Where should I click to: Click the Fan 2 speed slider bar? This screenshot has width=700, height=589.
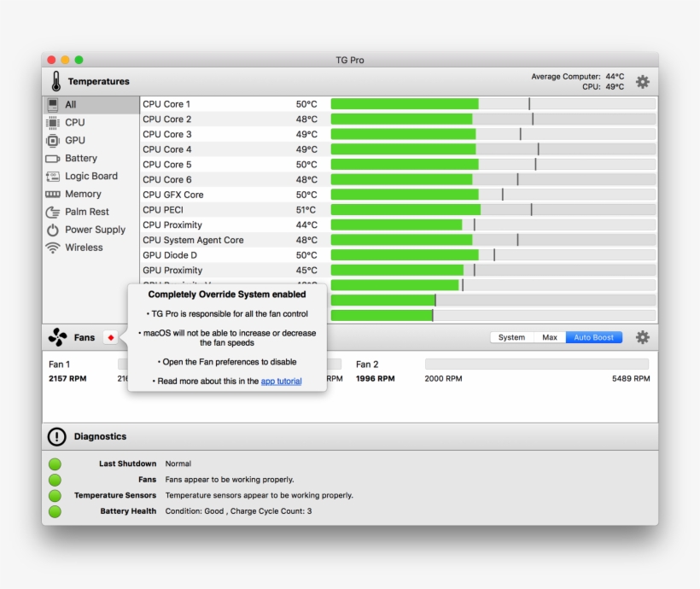click(x=536, y=364)
